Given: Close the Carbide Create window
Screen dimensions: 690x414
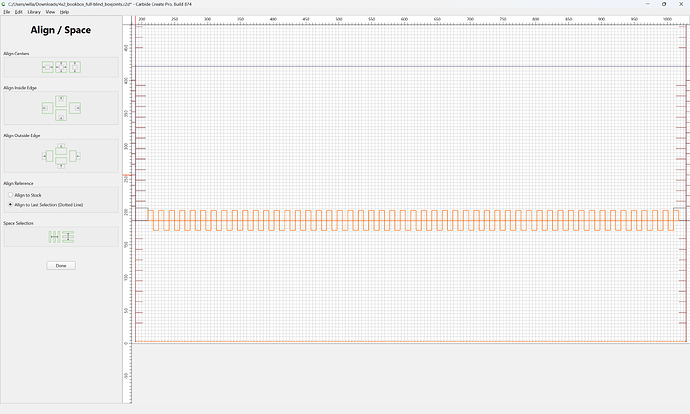Looking at the screenshot, I should coord(681,4).
